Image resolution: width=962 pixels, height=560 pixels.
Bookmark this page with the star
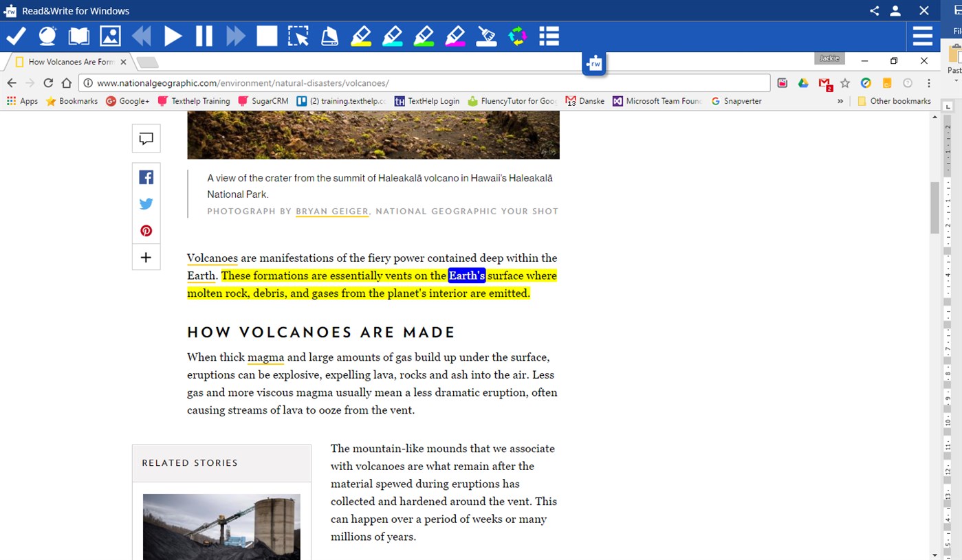[845, 82]
